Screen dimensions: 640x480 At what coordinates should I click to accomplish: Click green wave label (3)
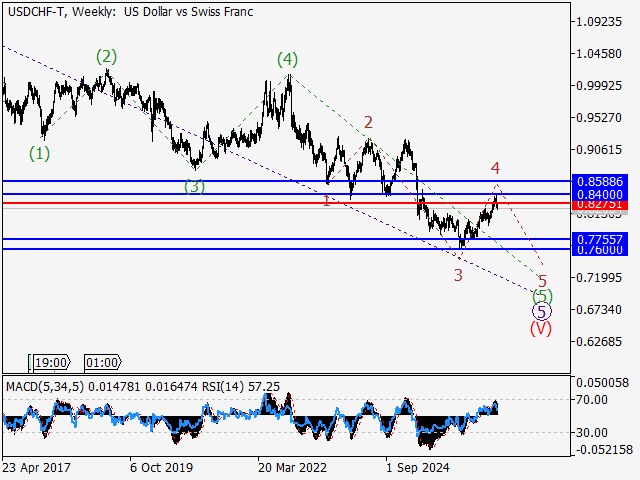(x=194, y=187)
